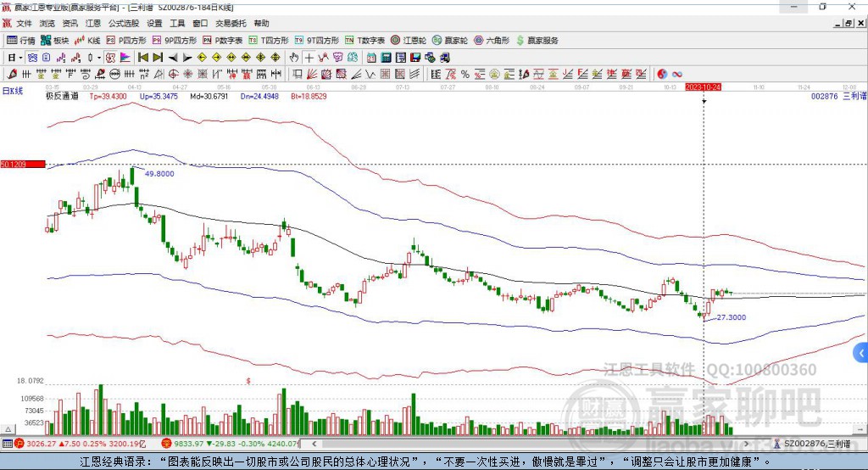868x470 pixels.
Task: Click the red infinity symbol icon
Action: (x=676, y=74)
